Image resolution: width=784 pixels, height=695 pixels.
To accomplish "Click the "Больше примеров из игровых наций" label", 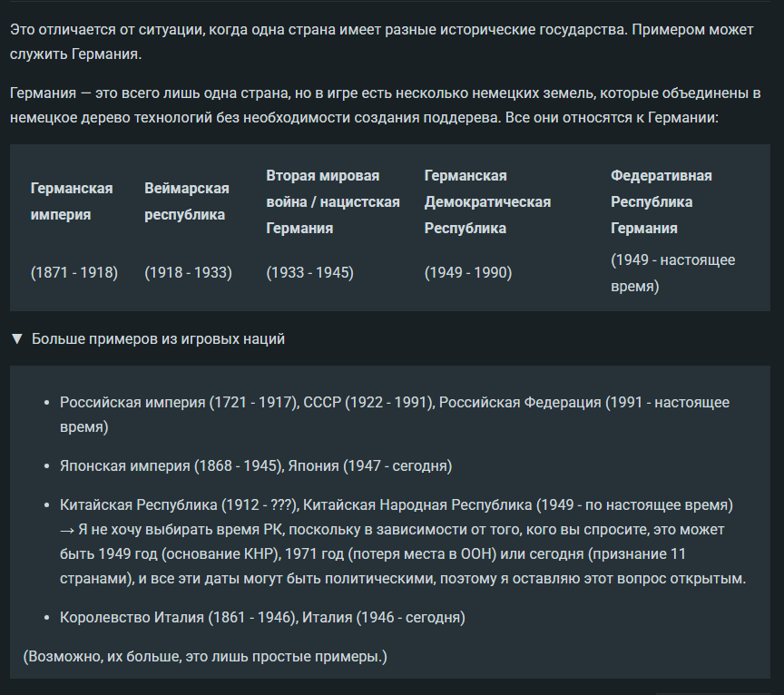I will pyautogui.click(x=158, y=339).
